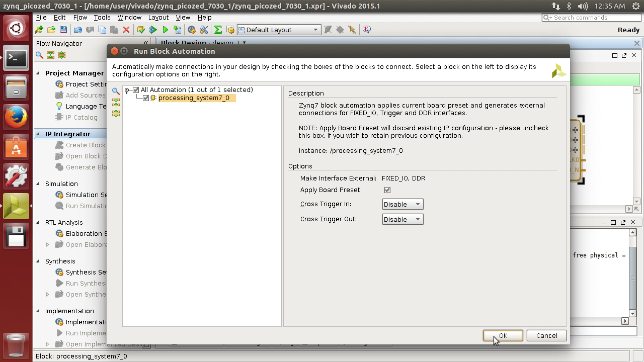Screen dimensions: 644x362
Task: Click the Copy toolbar icon
Action: 102,30
